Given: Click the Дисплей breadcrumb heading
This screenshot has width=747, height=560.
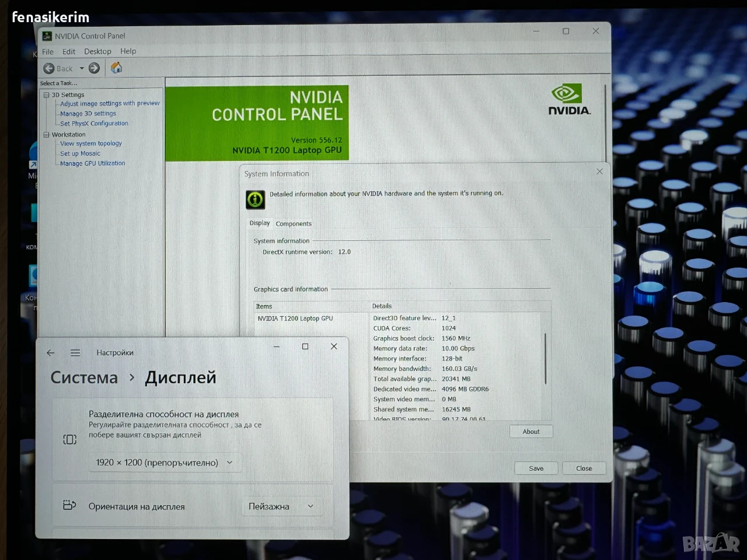Looking at the screenshot, I should click(180, 377).
